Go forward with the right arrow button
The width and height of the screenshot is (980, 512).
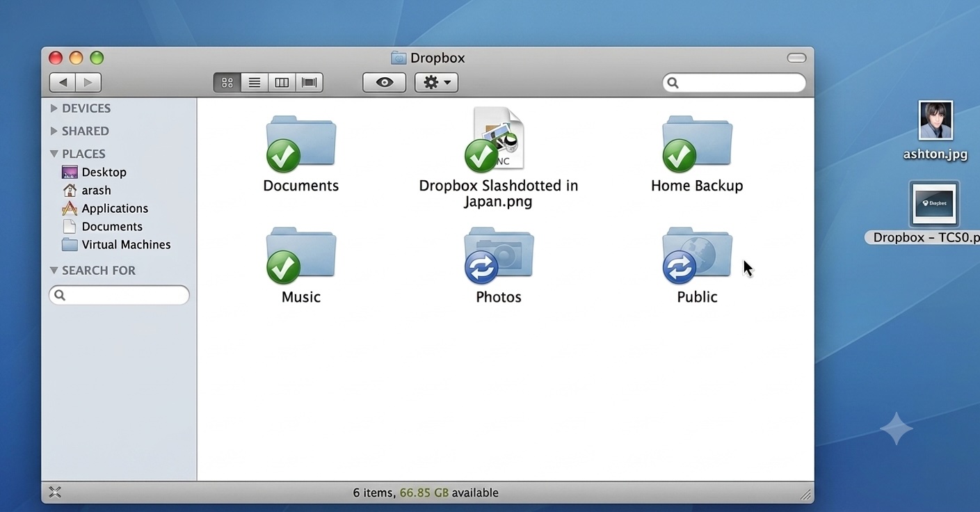pos(88,83)
